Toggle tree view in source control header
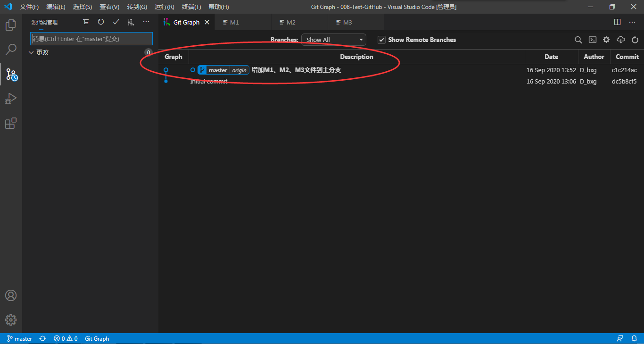 [x=86, y=22]
